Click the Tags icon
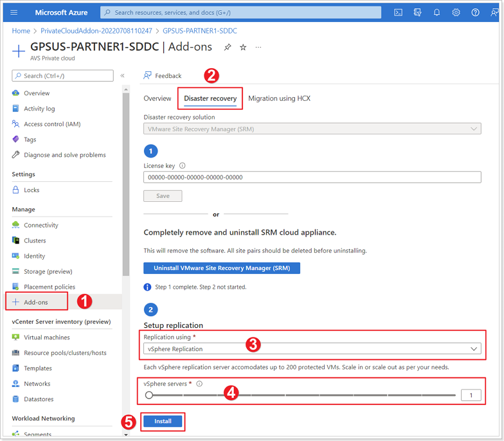504x441 pixels. tap(15, 139)
